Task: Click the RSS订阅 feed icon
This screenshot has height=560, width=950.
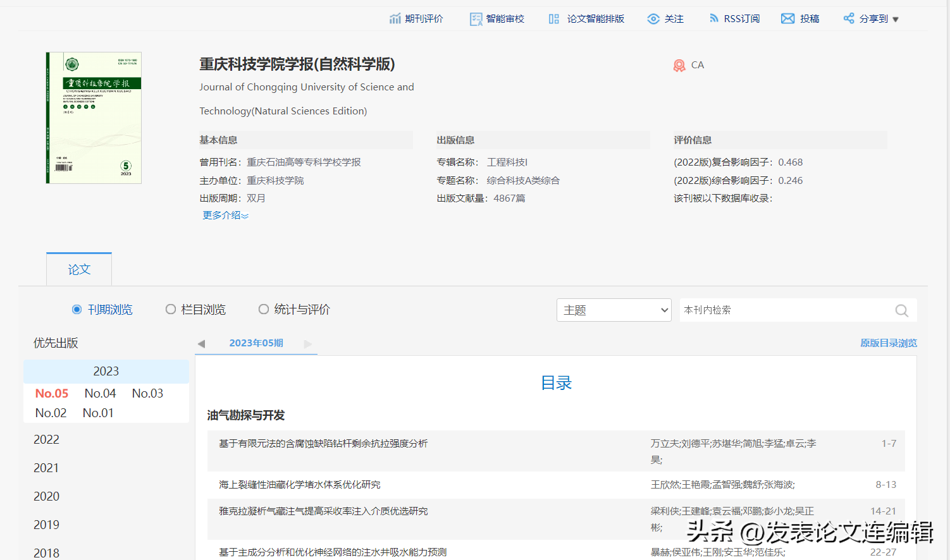Action: tap(714, 19)
